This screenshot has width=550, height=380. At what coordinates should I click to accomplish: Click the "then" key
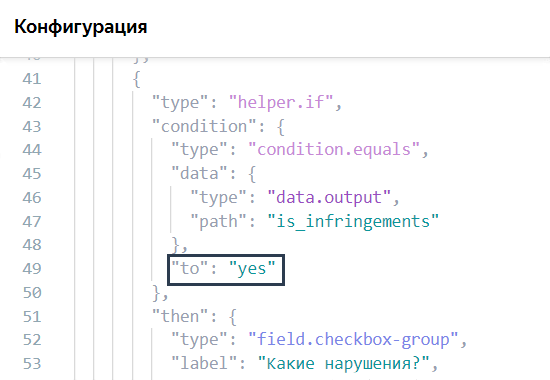coord(180,316)
